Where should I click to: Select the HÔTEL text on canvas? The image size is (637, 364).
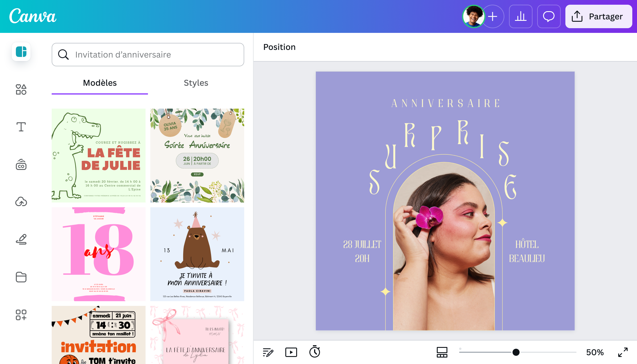[527, 244]
